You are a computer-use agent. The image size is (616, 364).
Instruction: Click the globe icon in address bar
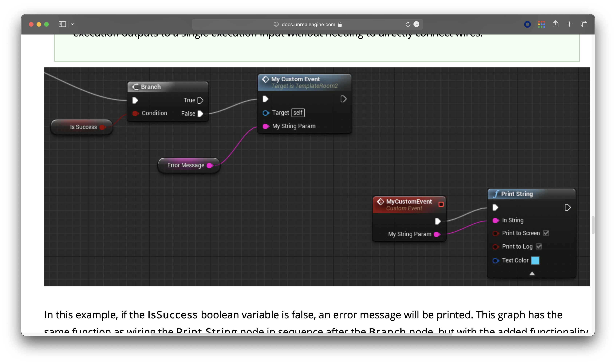tap(276, 24)
